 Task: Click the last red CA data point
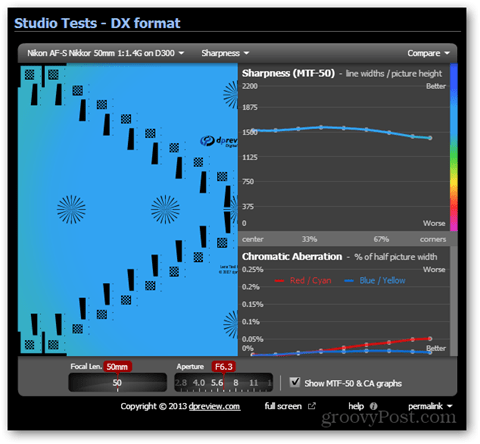click(430, 338)
